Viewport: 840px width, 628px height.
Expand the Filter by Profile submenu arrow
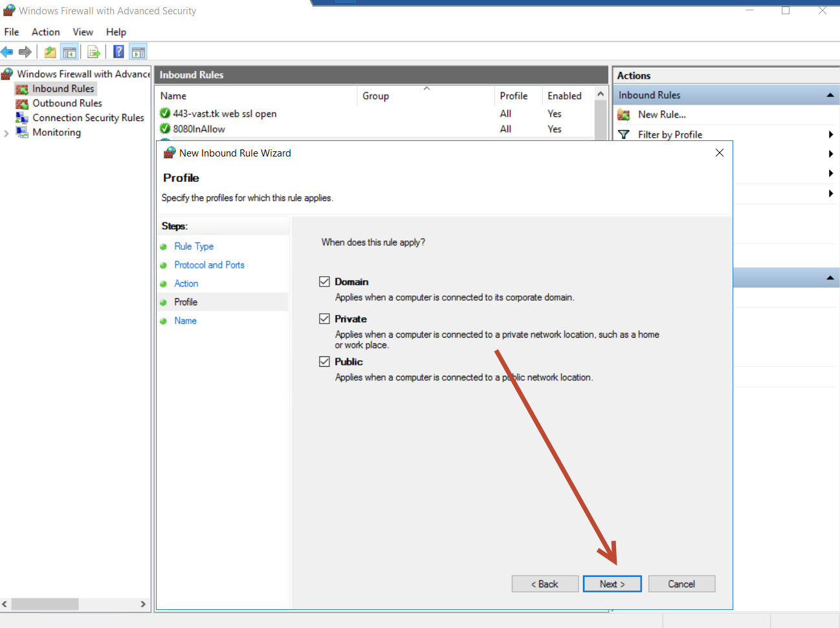click(x=830, y=135)
